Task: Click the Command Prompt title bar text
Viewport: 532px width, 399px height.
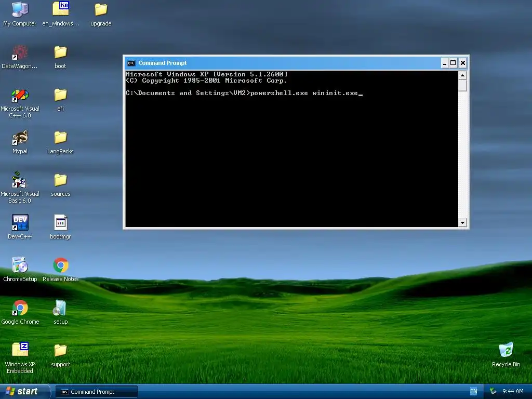Action: pos(163,63)
